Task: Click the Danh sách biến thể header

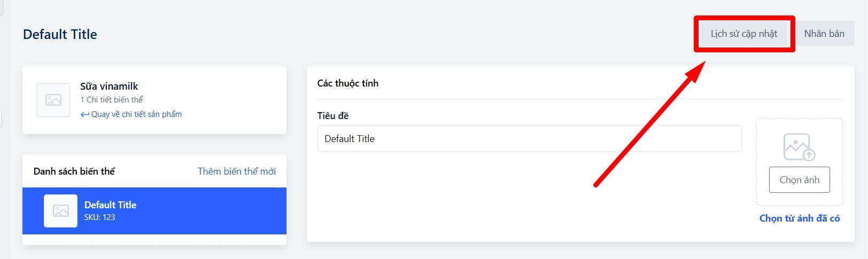Action: click(74, 171)
